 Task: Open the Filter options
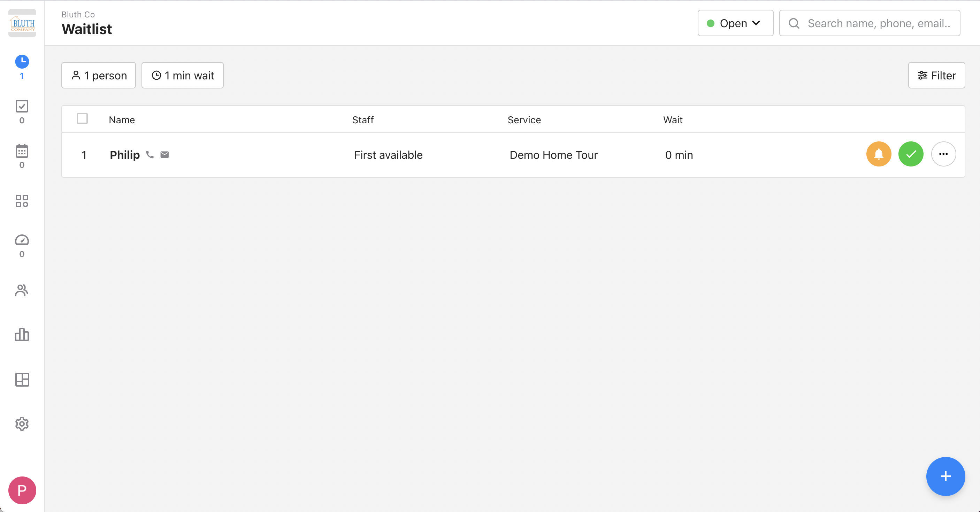tap(936, 75)
